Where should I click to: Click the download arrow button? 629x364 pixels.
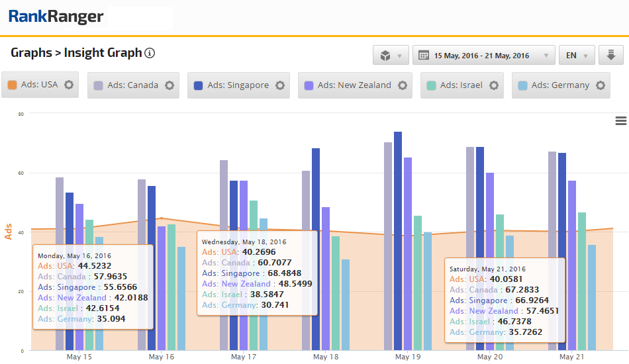(610, 56)
